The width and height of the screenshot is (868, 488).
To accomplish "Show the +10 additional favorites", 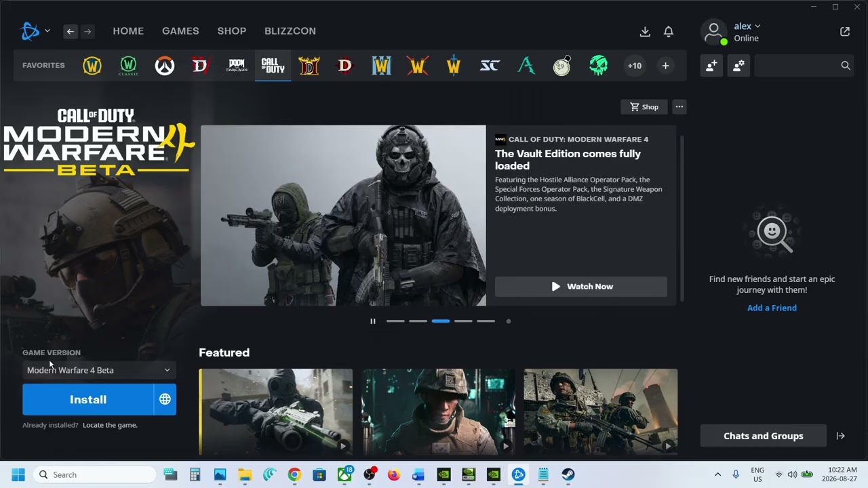I will pyautogui.click(x=634, y=66).
